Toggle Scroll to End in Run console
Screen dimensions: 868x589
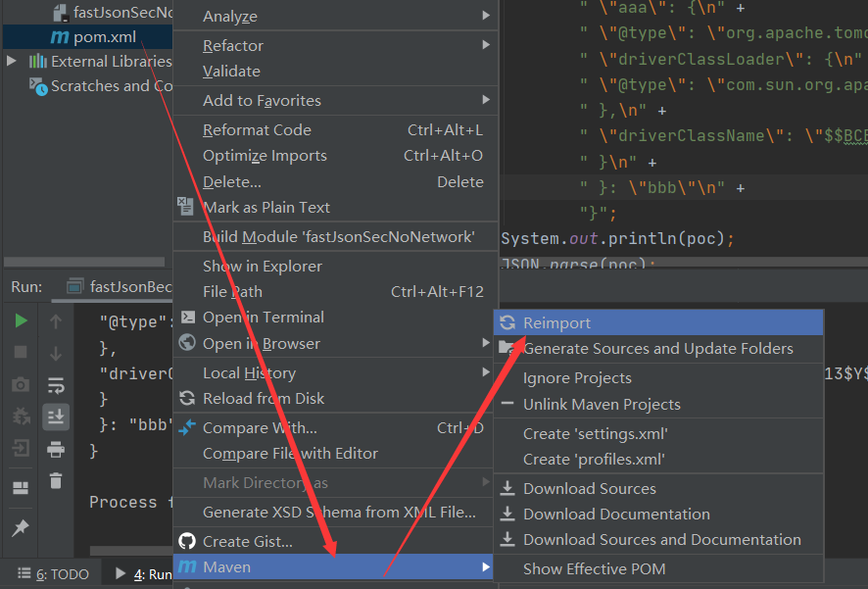pyautogui.click(x=56, y=417)
